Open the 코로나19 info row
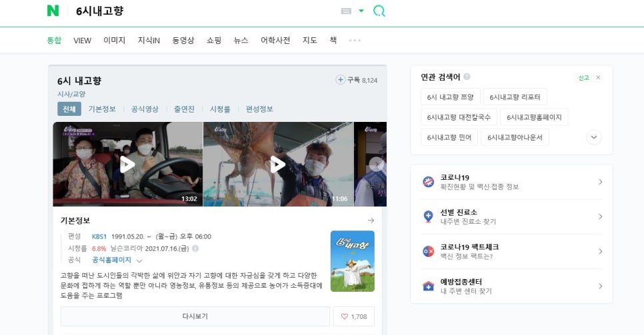This screenshot has width=644, height=335. [x=511, y=182]
